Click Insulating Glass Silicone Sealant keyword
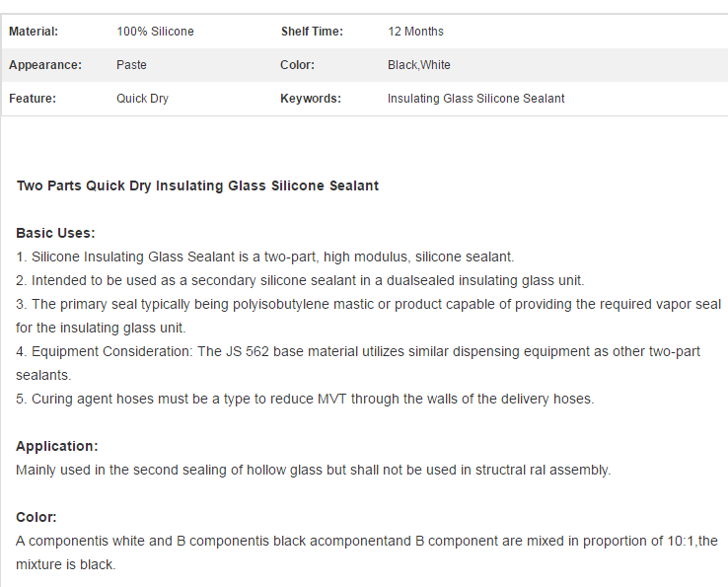Viewport: 728px width, 587px height. tap(475, 99)
